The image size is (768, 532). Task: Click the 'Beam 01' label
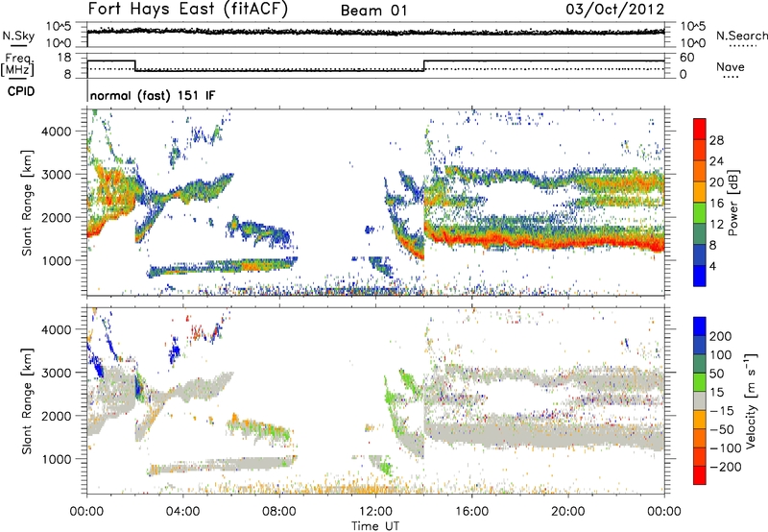373,11
